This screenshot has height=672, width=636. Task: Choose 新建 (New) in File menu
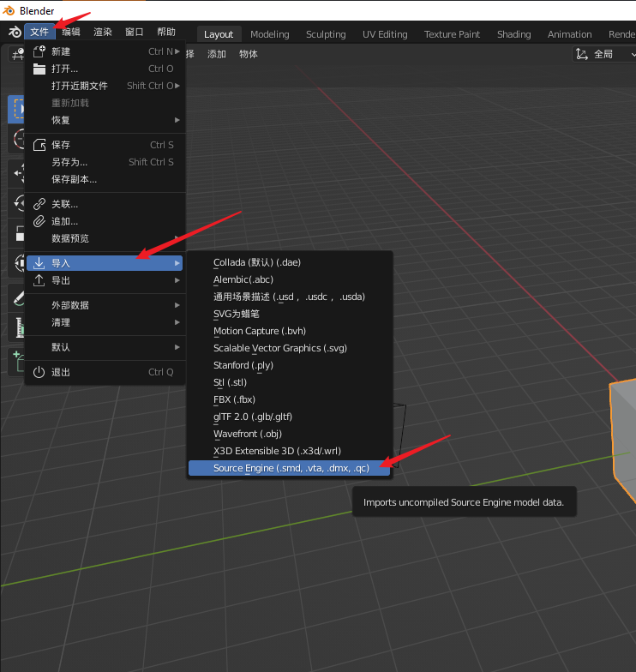pos(105,51)
